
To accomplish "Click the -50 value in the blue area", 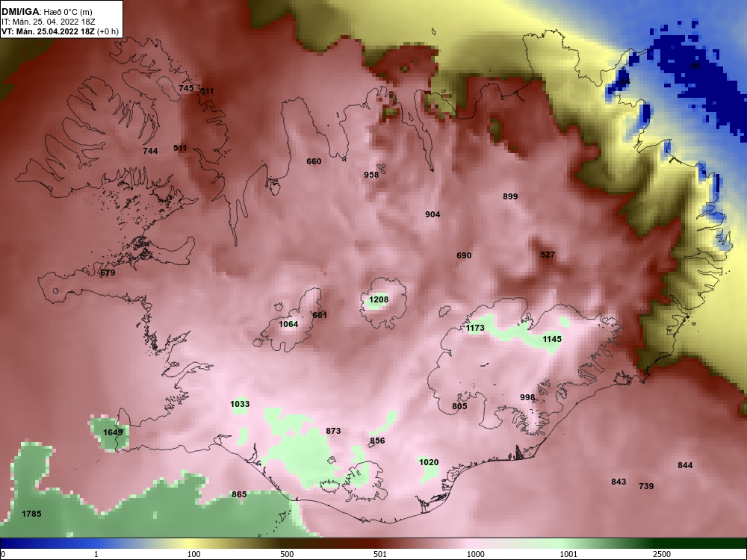I will 694,66.
